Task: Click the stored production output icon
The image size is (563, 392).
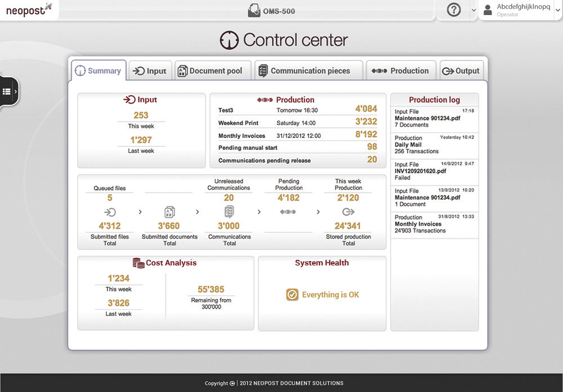Action: pyautogui.click(x=348, y=212)
